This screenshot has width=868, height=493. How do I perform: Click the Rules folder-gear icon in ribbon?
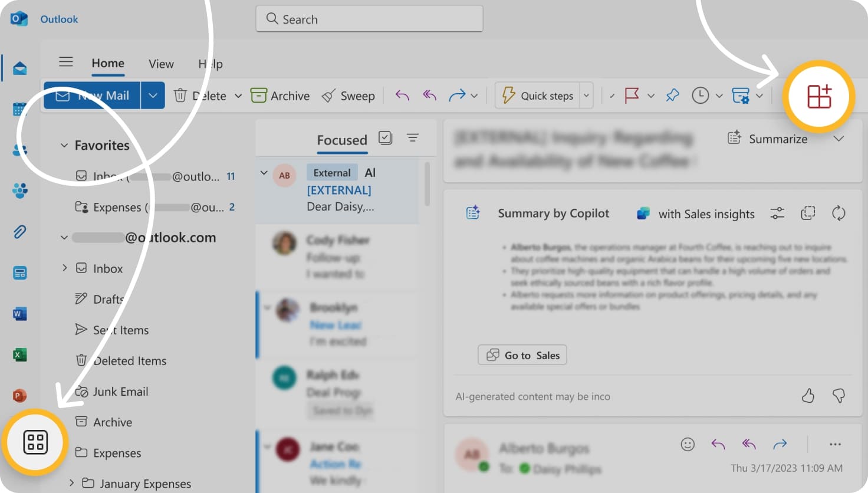point(741,96)
